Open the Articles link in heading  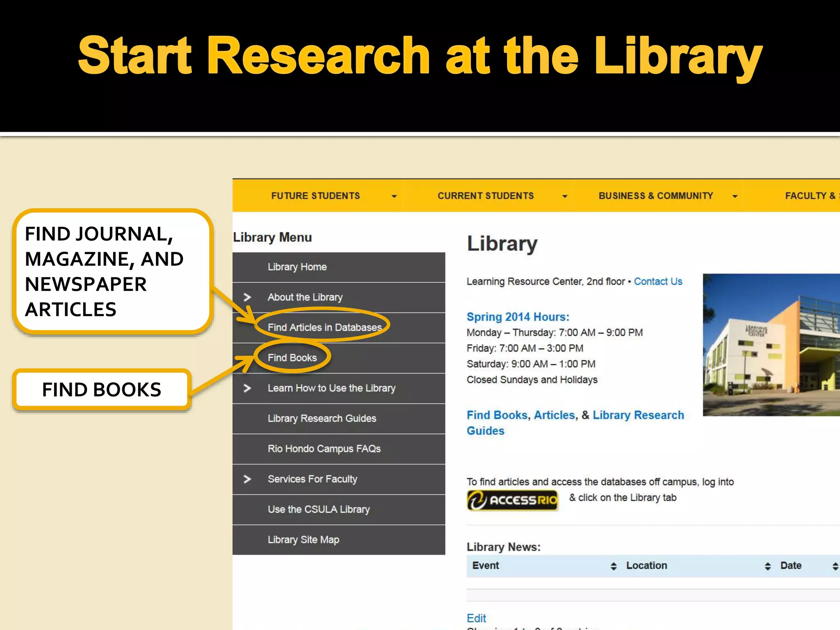pos(554,415)
